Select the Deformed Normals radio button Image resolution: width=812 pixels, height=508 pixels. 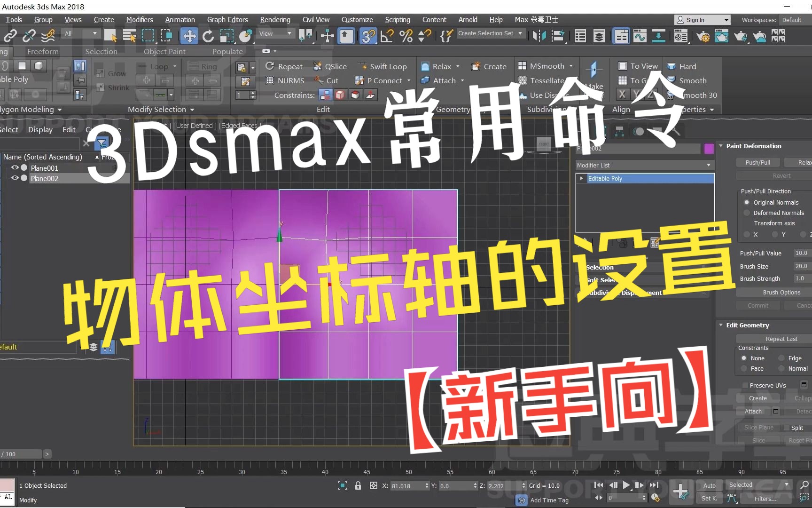747,213
